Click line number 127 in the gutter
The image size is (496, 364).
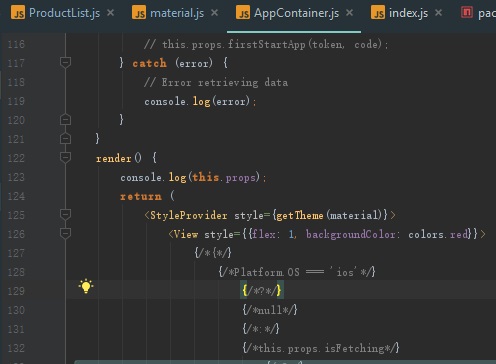pyautogui.click(x=16, y=253)
